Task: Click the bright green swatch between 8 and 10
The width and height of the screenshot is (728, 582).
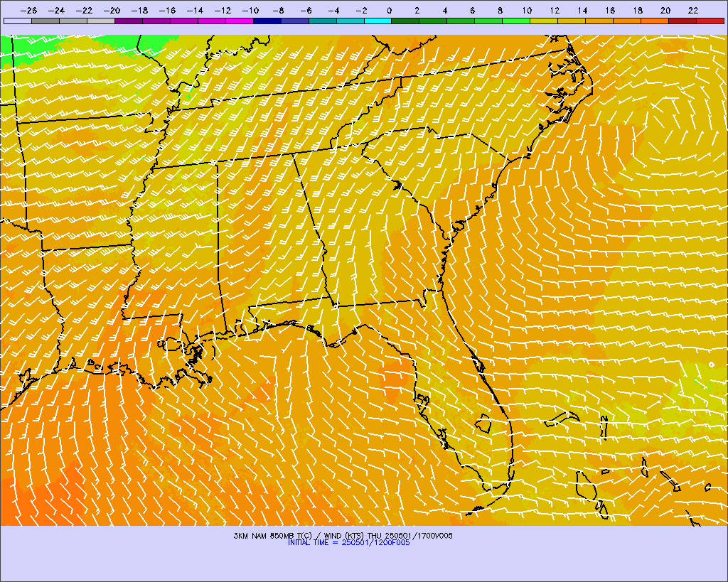Action: 516,21
